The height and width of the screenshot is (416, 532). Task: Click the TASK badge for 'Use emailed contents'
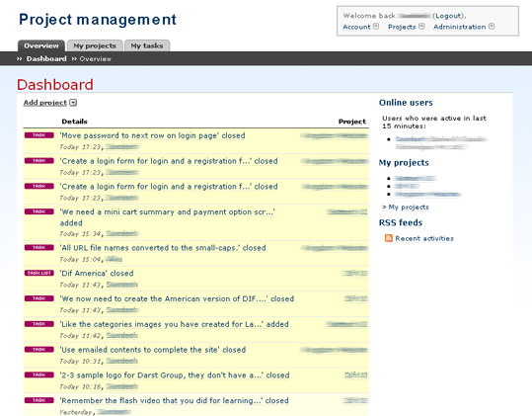[x=39, y=350]
